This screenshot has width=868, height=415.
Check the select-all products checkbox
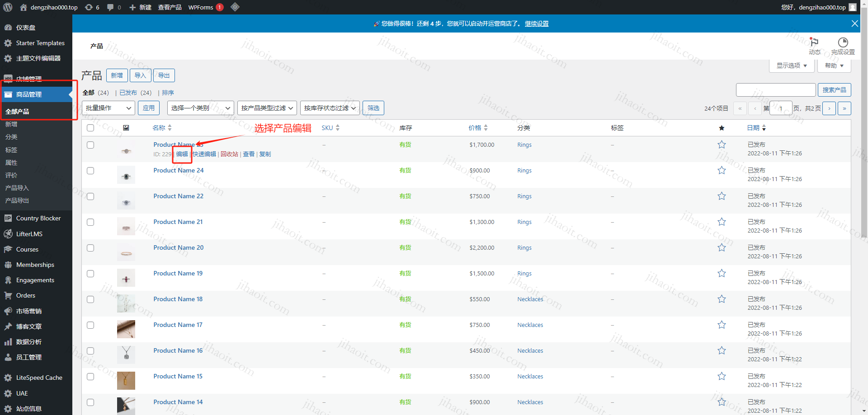click(90, 128)
